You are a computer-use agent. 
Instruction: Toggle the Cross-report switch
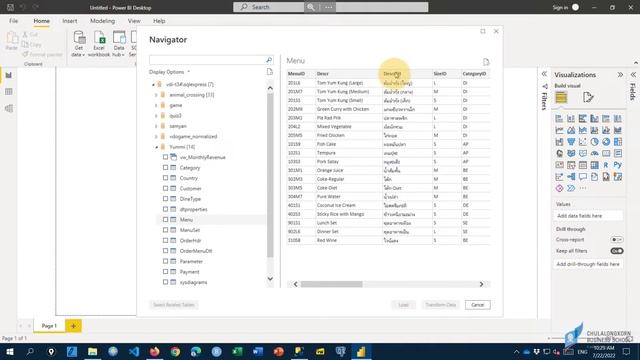pos(616,240)
